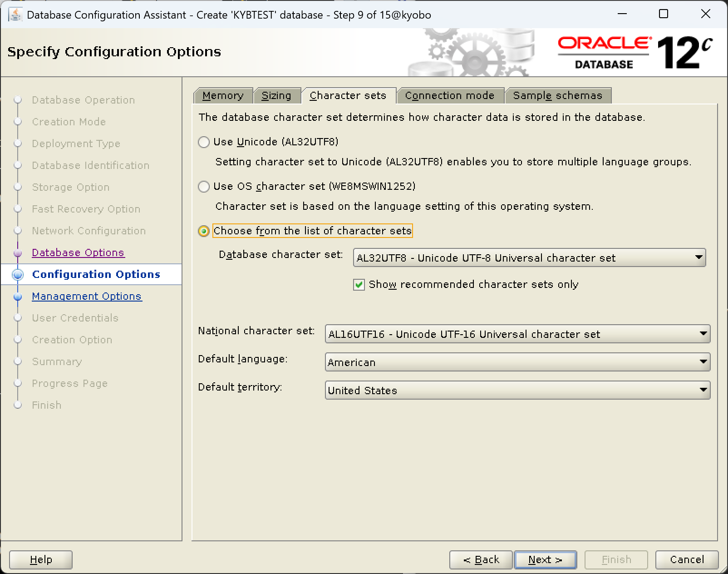Image resolution: width=728 pixels, height=574 pixels.
Task: Click the Management Options step bullet
Action: point(18,297)
